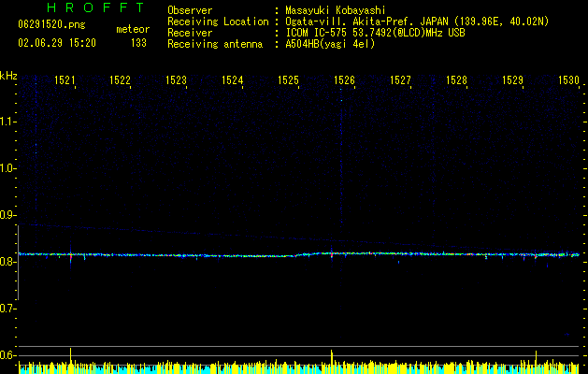Click the timestamp 02.06.29 15:20
The image size is (588, 374).
(x=57, y=43)
